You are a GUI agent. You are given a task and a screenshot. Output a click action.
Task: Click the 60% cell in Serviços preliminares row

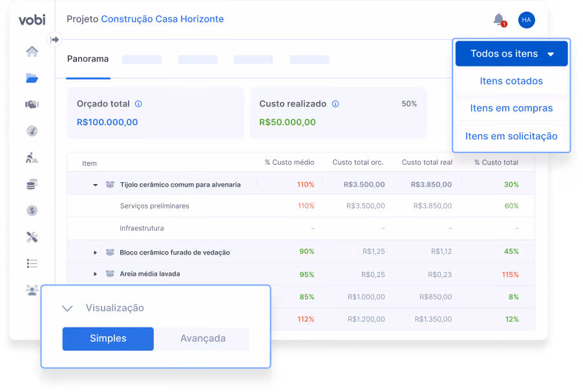pos(512,206)
